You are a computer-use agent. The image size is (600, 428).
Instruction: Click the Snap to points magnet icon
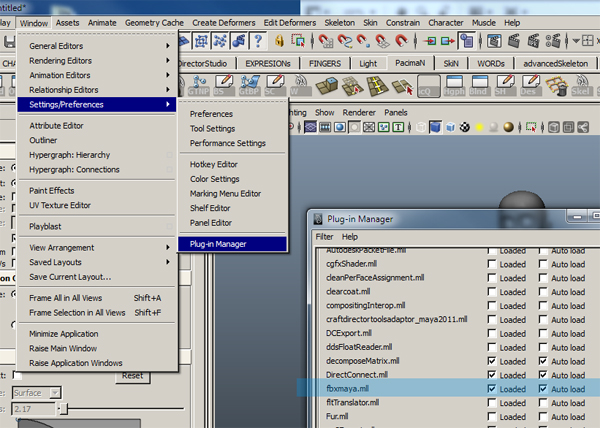click(x=363, y=41)
